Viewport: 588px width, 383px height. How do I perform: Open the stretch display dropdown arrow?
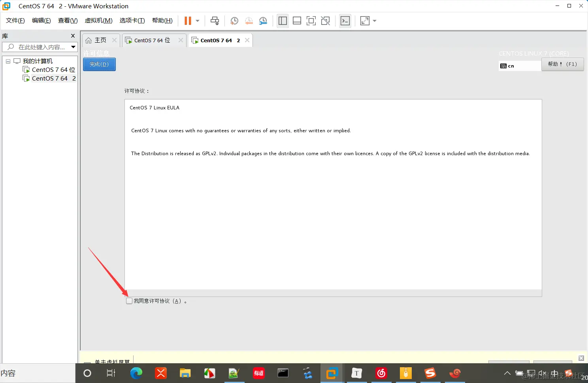point(375,21)
